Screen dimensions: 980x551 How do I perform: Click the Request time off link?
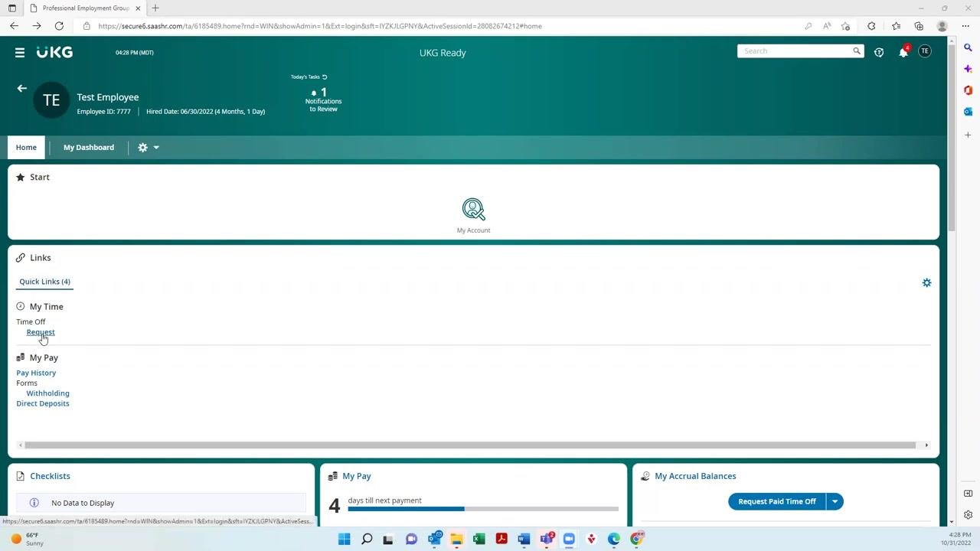(41, 332)
